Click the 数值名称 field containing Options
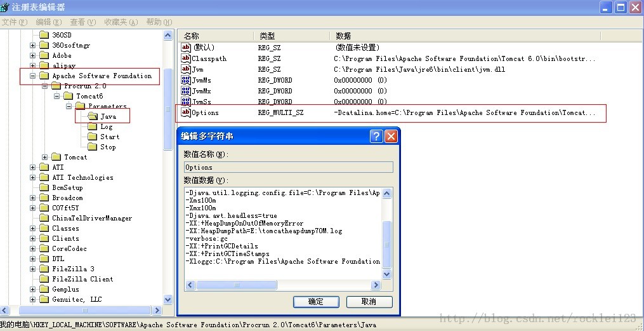644x331 pixels. tap(288, 167)
